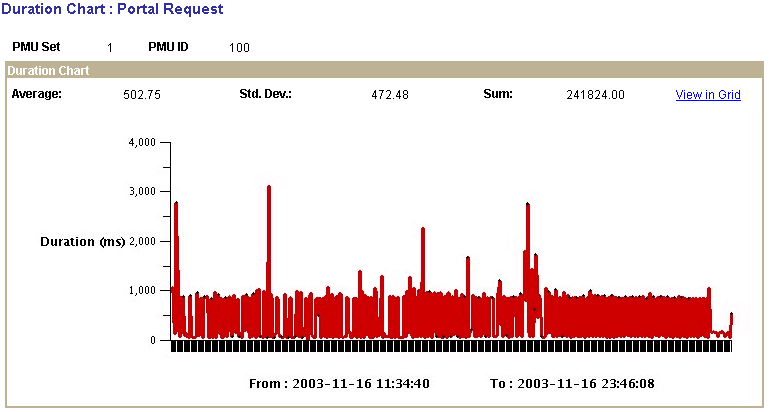
Task: Click the Std. Dev. label
Action: click(265, 94)
